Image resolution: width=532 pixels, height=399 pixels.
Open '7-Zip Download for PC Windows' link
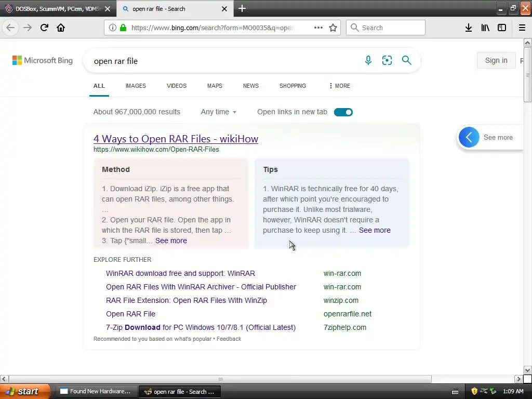[x=201, y=328]
